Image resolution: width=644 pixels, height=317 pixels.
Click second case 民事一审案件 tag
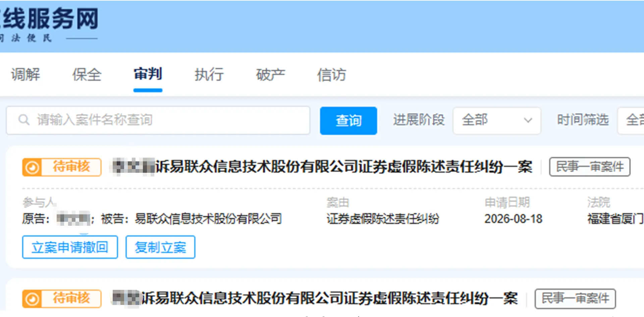[575, 298]
